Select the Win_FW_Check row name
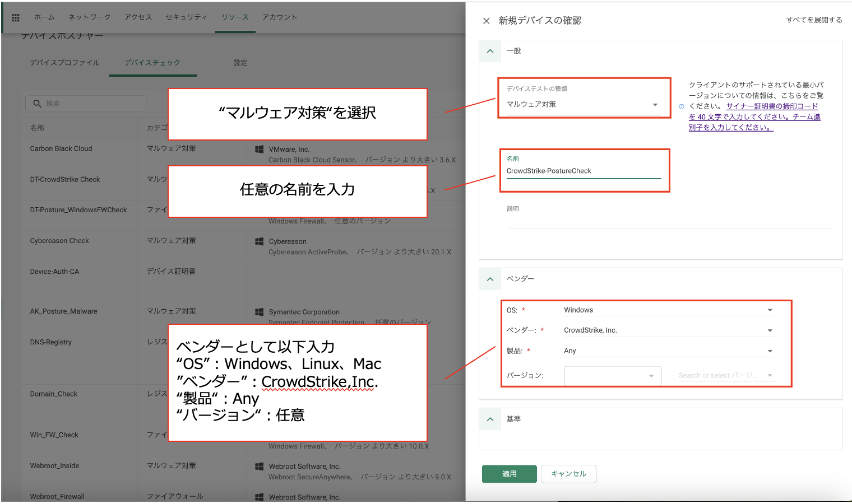The width and height of the screenshot is (852, 504). 54,435
